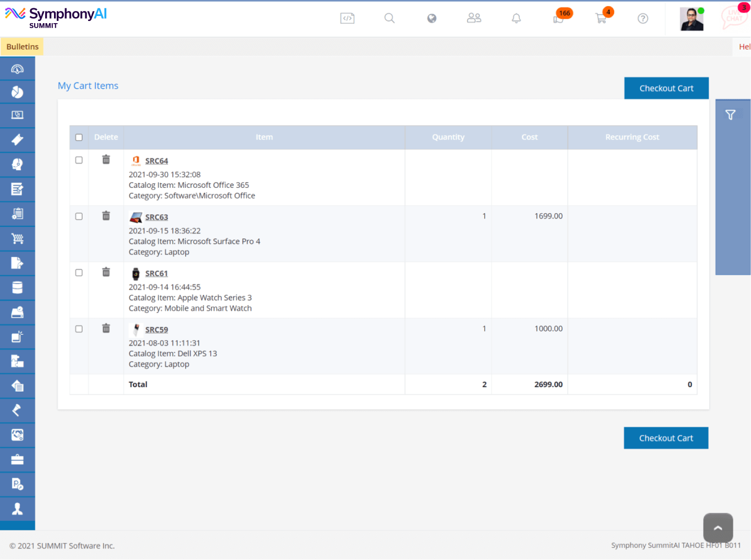Open the pie chart reports sidebar icon
The image size is (751, 560).
point(17,92)
